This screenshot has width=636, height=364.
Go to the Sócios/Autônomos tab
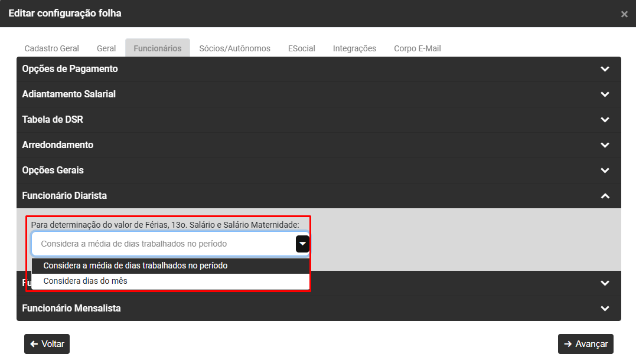click(x=234, y=48)
